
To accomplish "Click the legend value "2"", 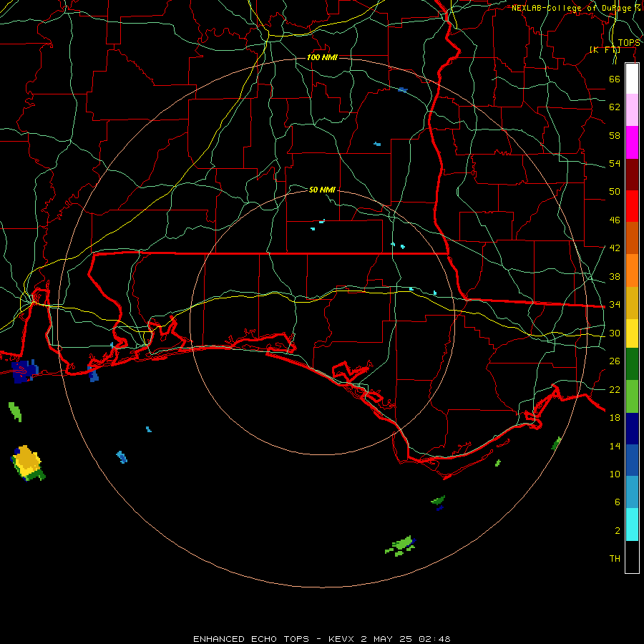I will pos(618,531).
